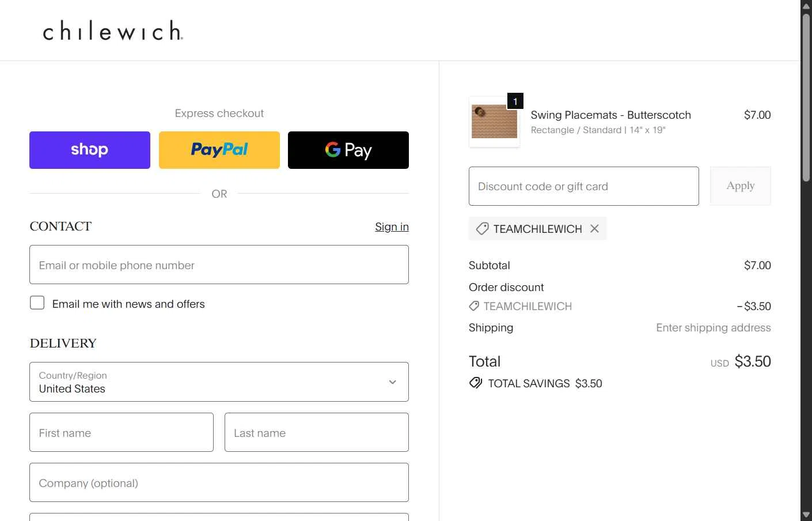The image size is (812, 521).
Task: Check out with Google Pay
Action: (x=348, y=150)
